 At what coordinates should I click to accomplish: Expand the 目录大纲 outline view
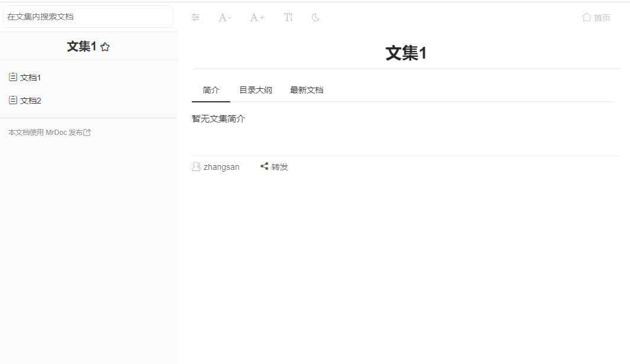tap(255, 89)
